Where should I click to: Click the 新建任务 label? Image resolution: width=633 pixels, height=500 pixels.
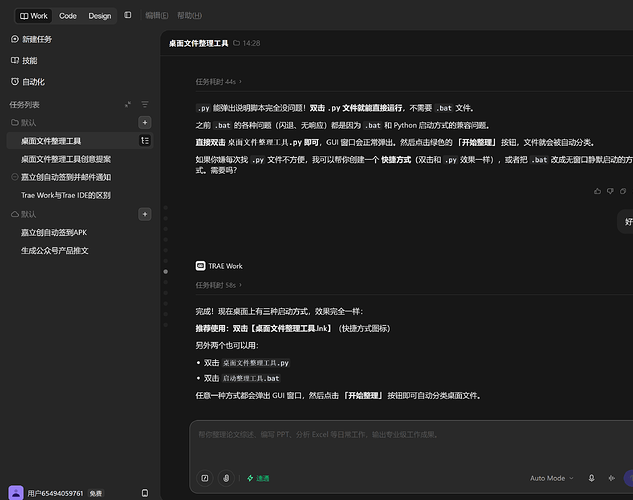point(37,39)
